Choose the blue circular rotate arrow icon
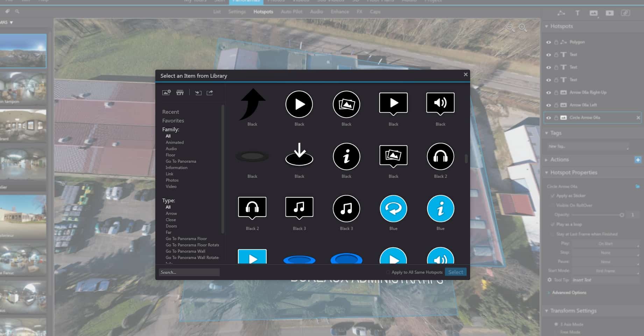 coord(393,209)
